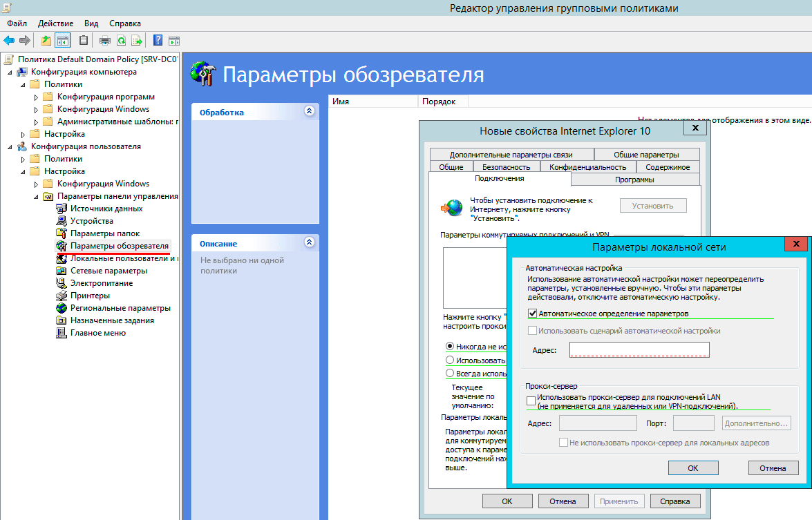Click the Export list toolbar icon
Image resolution: width=812 pixels, height=520 pixels.
pos(137,40)
